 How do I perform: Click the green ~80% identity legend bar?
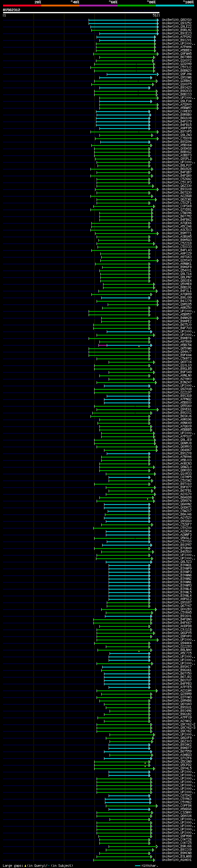click(x=137, y=6)
